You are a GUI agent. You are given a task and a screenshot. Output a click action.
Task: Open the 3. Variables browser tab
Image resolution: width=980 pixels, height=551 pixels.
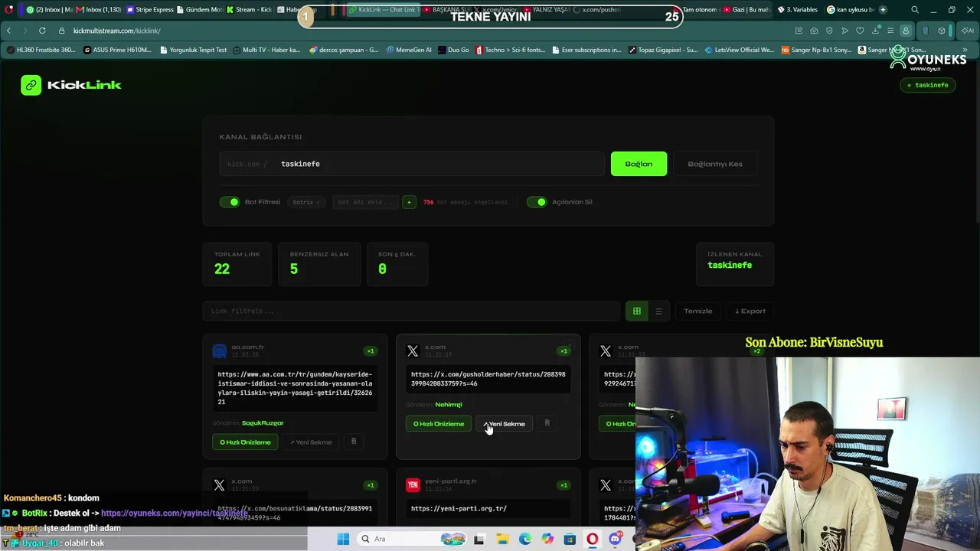click(798, 10)
